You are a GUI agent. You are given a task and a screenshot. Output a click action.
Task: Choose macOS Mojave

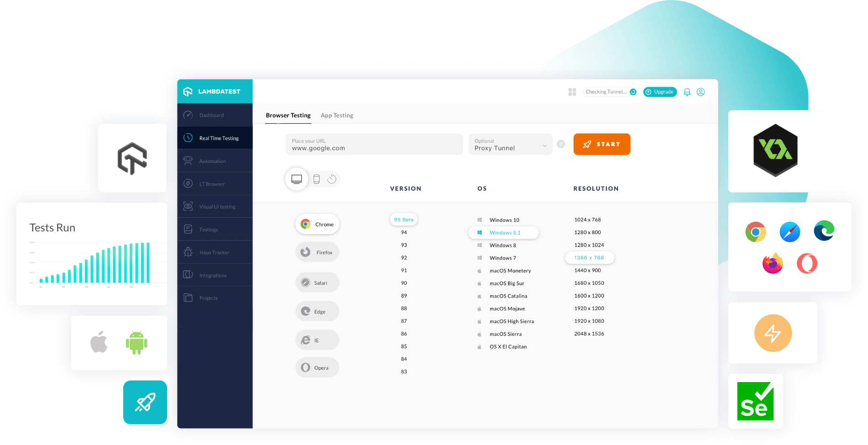click(x=501, y=309)
